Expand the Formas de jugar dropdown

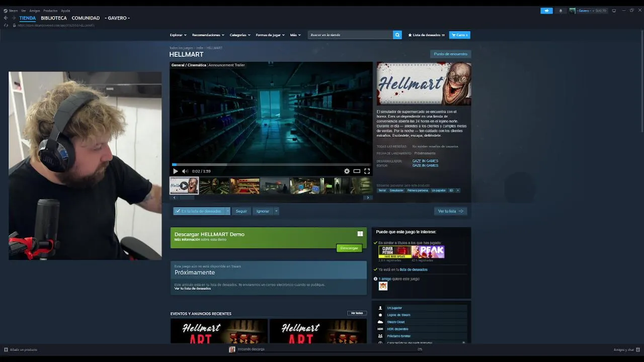point(270,35)
